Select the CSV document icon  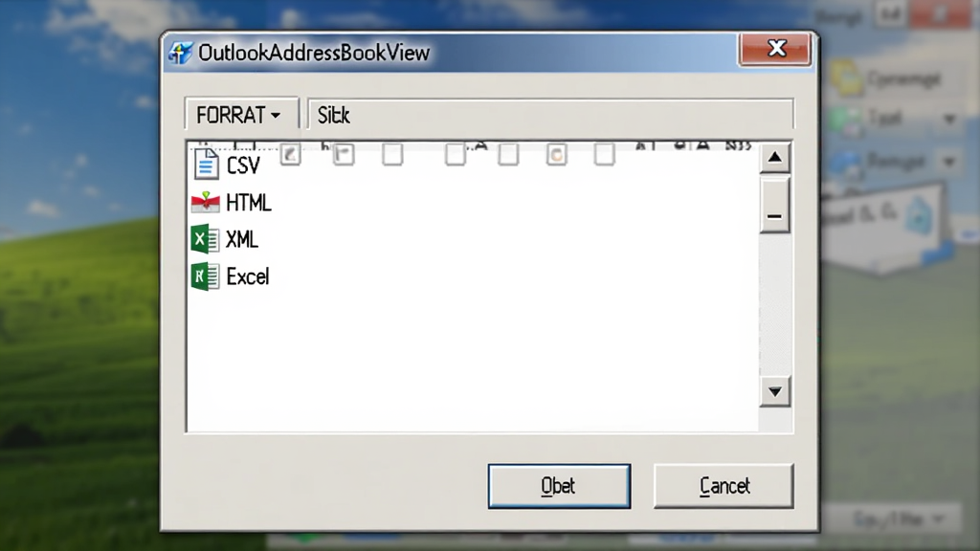coord(206,165)
